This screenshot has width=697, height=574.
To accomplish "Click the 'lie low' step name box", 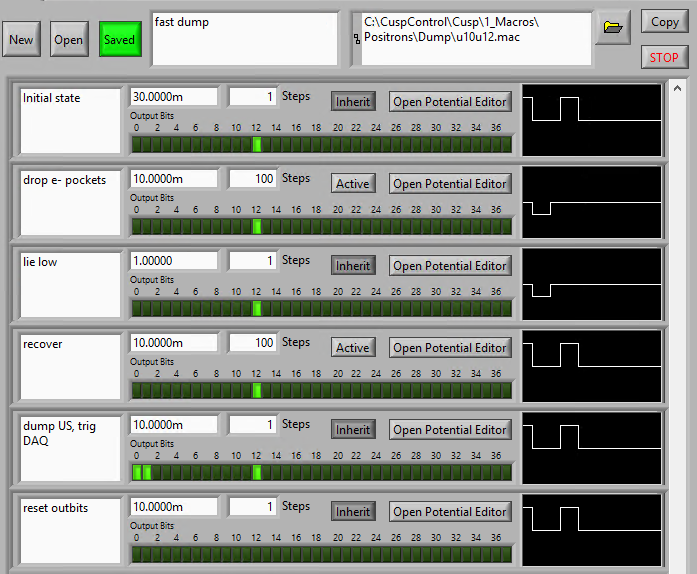I will pos(70,285).
